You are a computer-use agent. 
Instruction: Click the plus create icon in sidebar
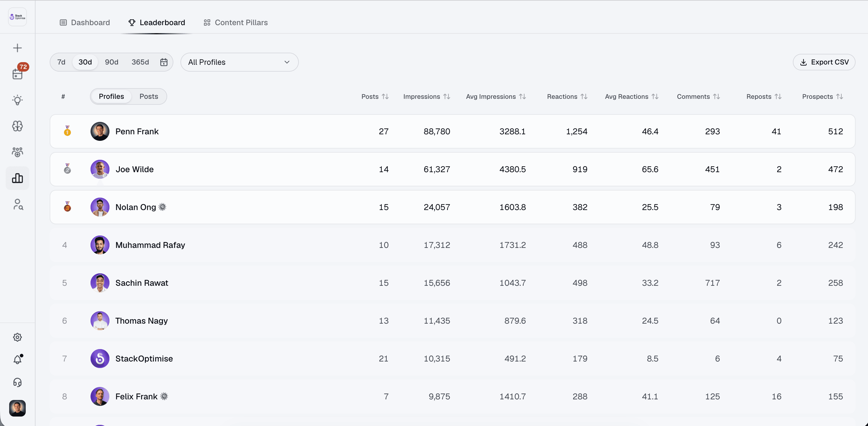point(17,48)
